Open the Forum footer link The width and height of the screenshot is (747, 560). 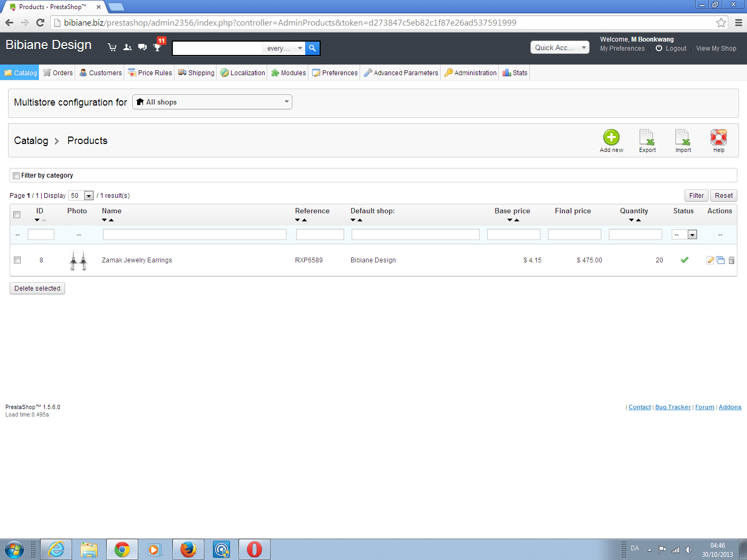[705, 407]
